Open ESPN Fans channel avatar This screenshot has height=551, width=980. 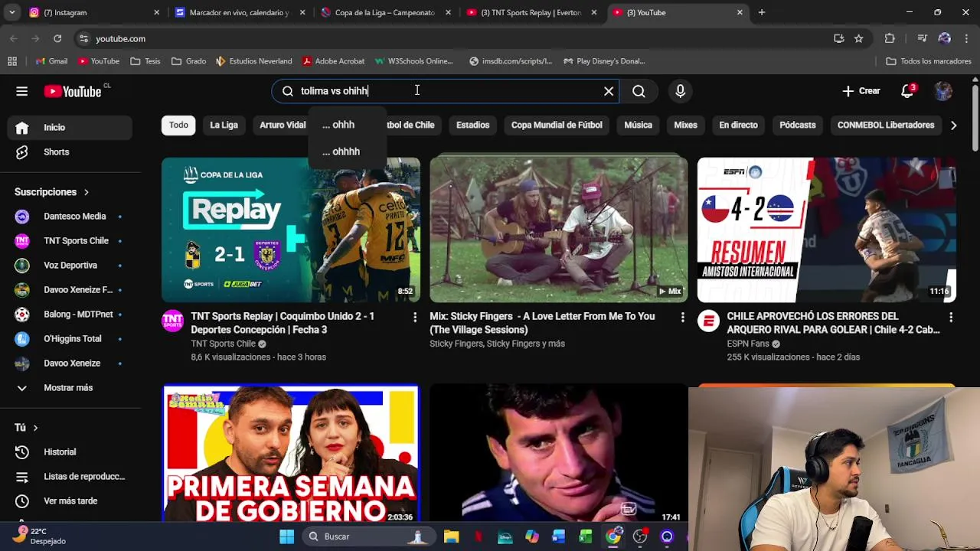(708, 321)
